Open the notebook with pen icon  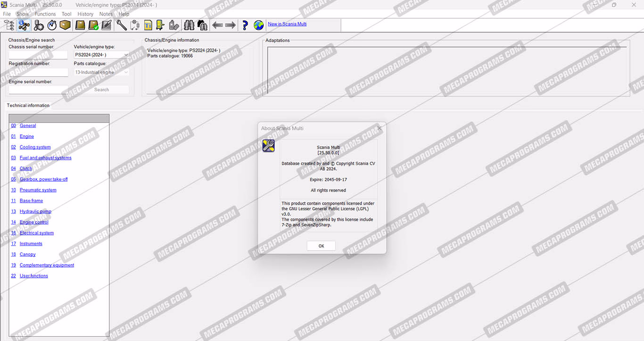pyautogui.click(x=107, y=25)
